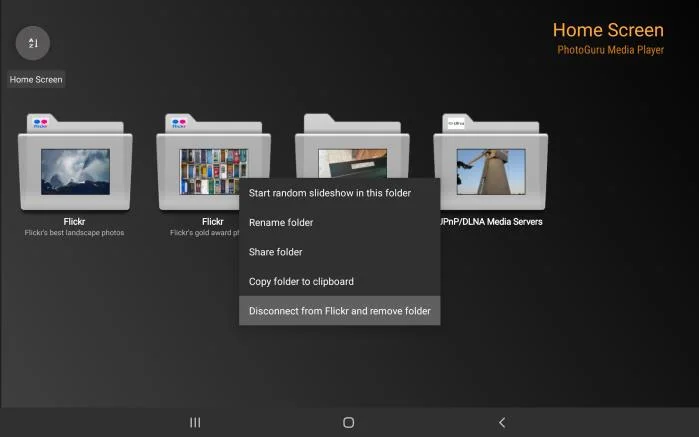Click the Flickr logo badge on first folder
699x437 pixels.
point(41,123)
